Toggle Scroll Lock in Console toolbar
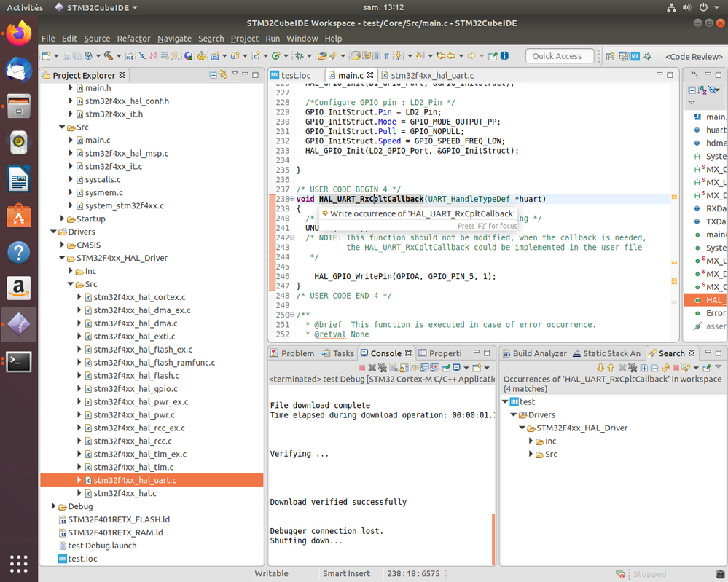The image size is (728, 582). tap(404, 368)
